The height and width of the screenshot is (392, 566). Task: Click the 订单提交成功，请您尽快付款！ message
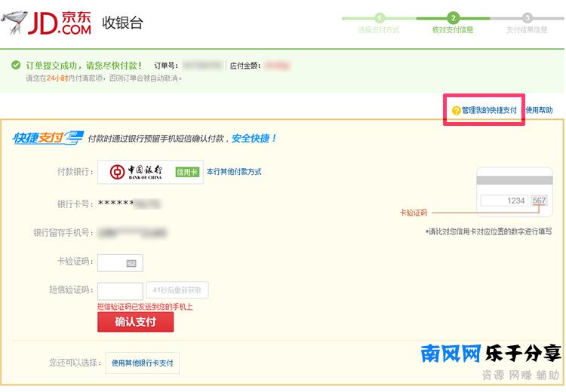[x=84, y=66]
